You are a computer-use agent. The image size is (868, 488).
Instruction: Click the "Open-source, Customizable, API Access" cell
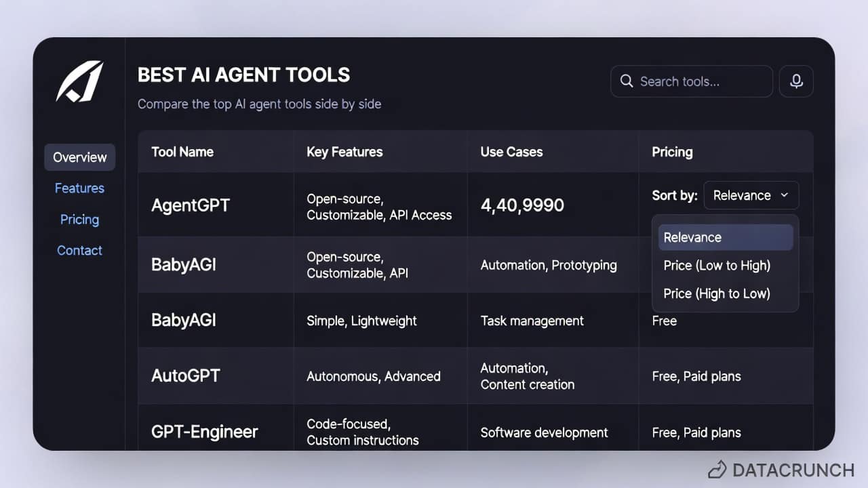coord(379,207)
